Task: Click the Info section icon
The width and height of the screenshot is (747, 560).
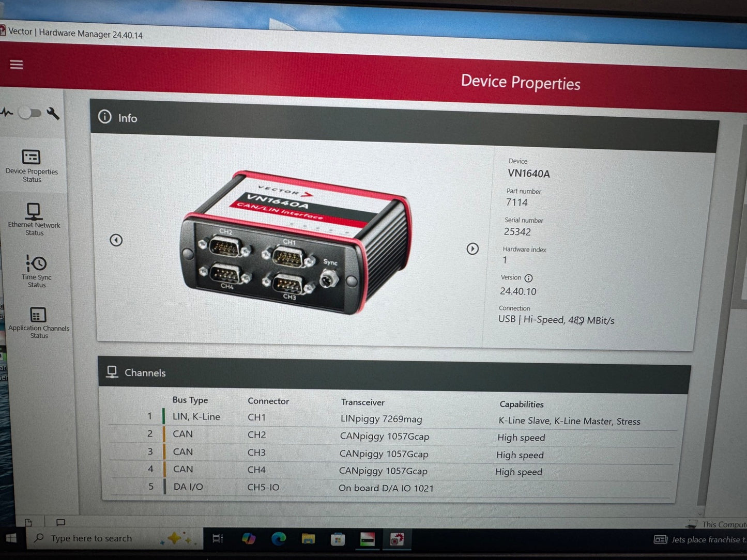Action: pos(105,117)
